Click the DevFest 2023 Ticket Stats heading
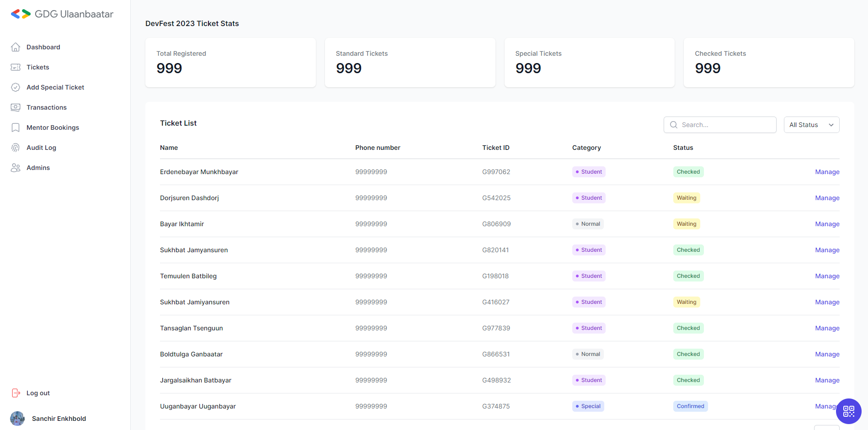 [x=192, y=23]
